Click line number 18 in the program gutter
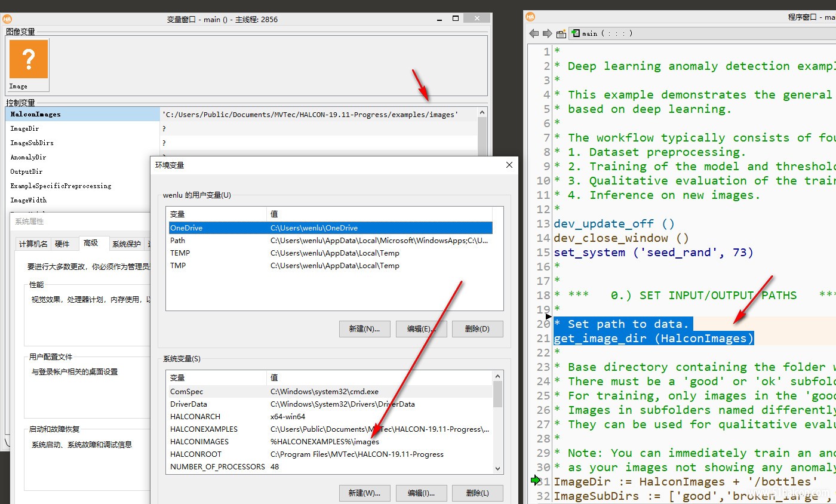This screenshot has height=504, width=836. [543, 296]
